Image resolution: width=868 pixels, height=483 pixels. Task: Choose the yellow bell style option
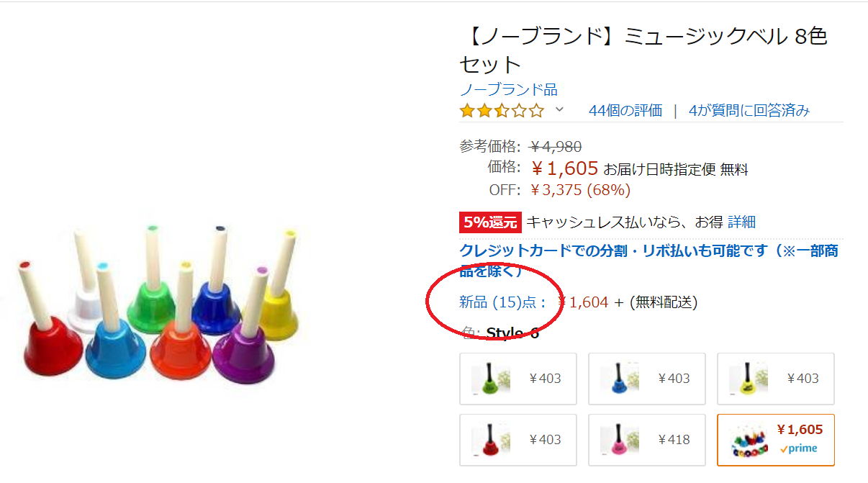point(775,379)
